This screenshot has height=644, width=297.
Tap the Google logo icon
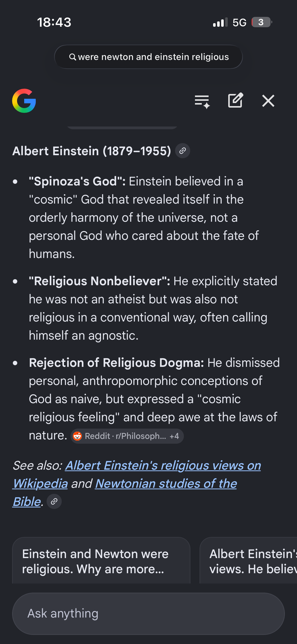[24, 101]
